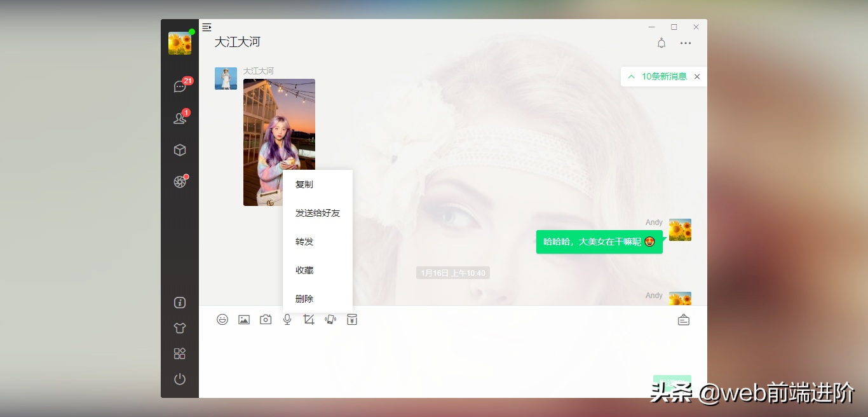The height and width of the screenshot is (417, 868).
Task: Click the sidebar collapse icon above chat title
Action: point(207,27)
